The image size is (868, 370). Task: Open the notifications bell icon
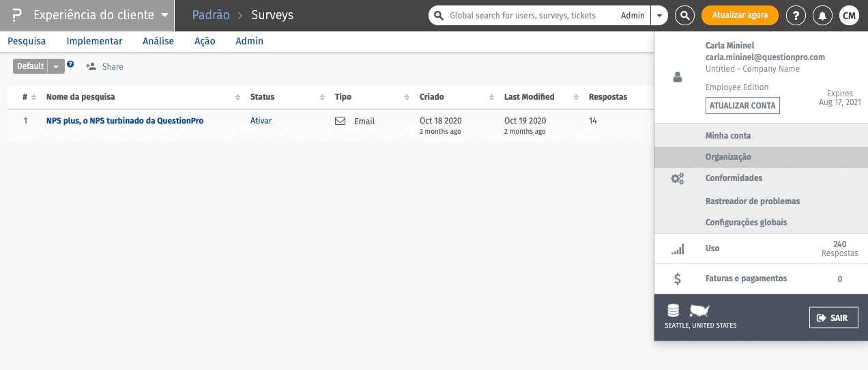pyautogui.click(x=823, y=15)
